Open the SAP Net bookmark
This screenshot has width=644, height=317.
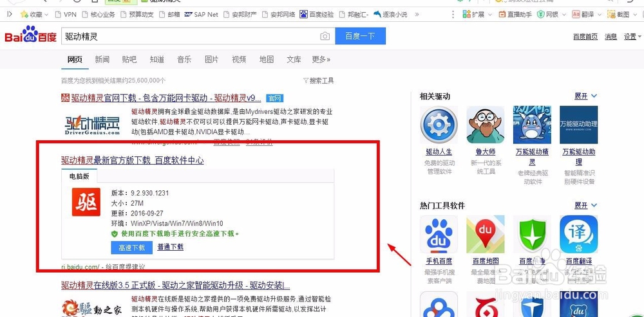point(201,14)
